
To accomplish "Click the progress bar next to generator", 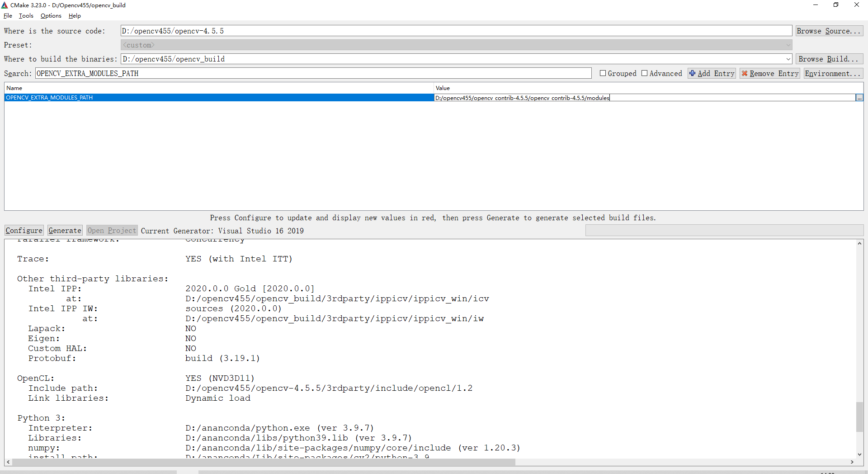I will click(x=724, y=230).
